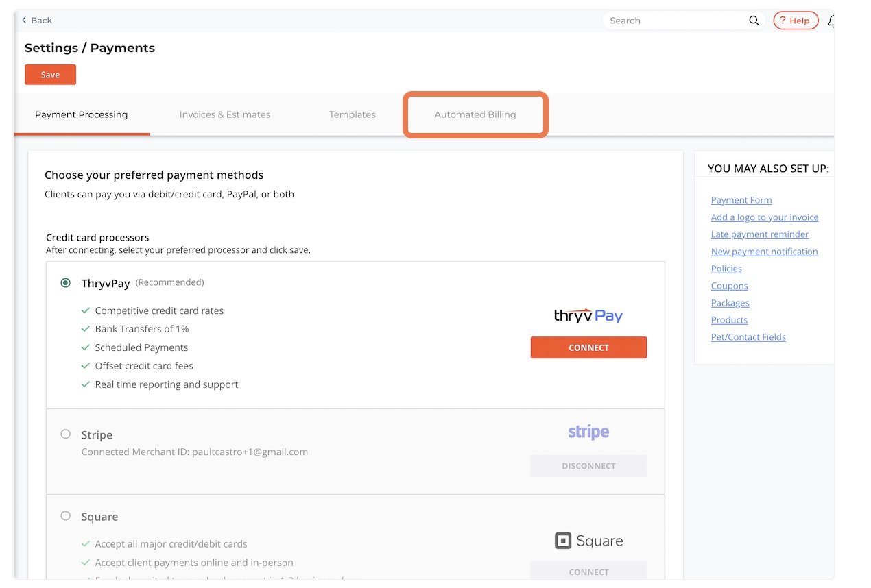Open the Payment Form link
Image resolution: width=871 pixels, height=588 pixels.
click(x=741, y=200)
